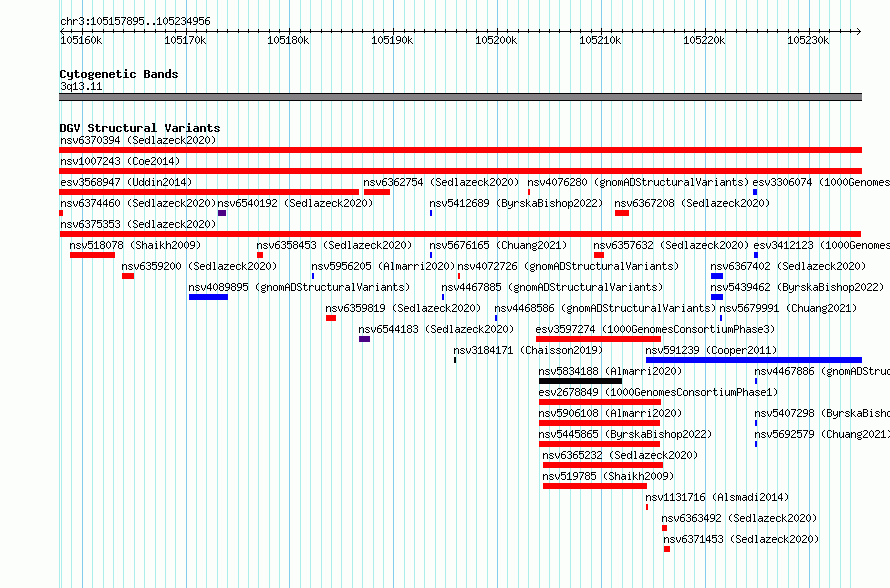
Task: Open the nsv4467885 gnomAD variant label
Action: pos(552,287)
